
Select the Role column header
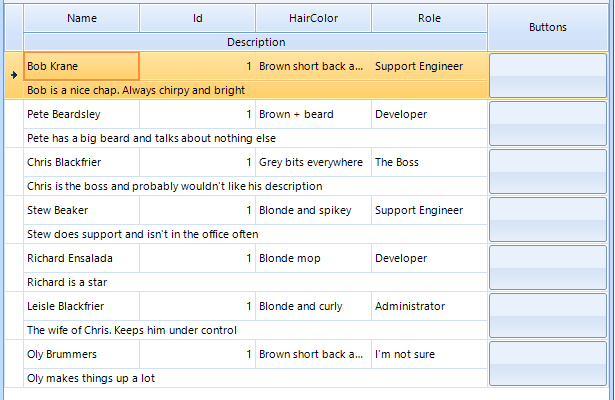point(429,18)
